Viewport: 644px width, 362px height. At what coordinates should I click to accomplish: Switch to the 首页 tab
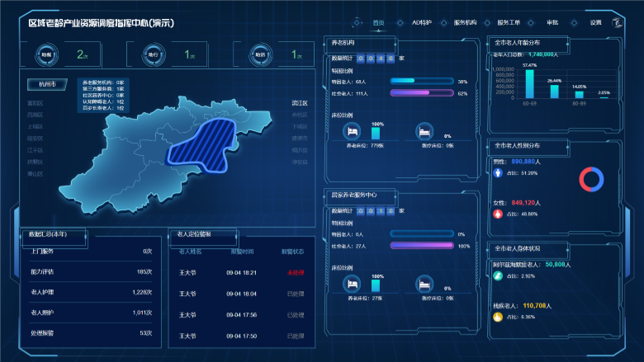(378, 23)
